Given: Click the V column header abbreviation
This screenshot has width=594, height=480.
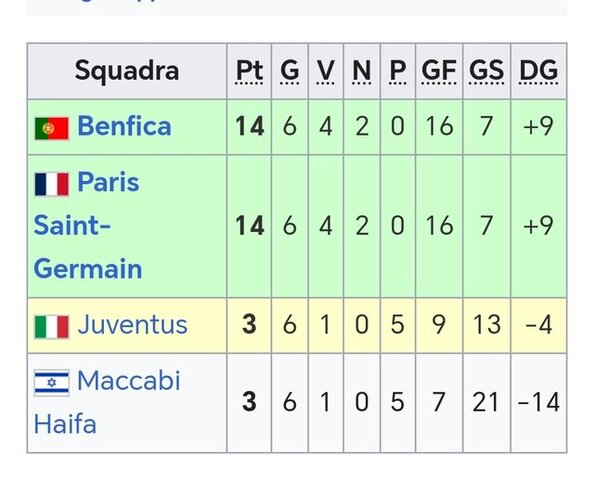Looking at the screenshot, I should point(325,70).
